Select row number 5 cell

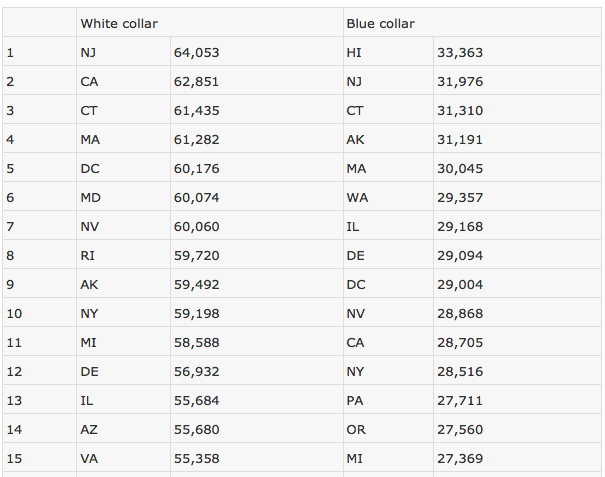39,167
